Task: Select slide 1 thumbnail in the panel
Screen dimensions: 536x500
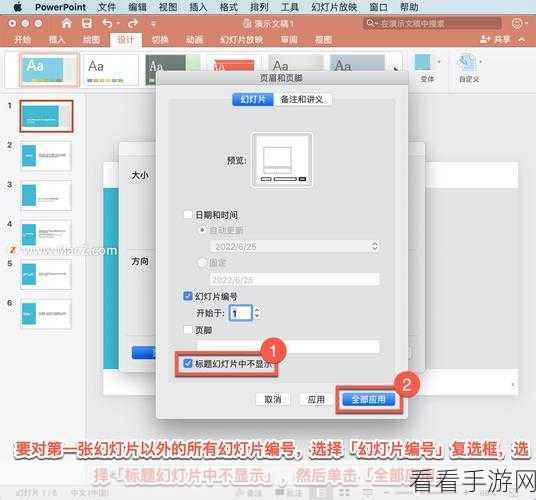Action: [x=46, y=116]
